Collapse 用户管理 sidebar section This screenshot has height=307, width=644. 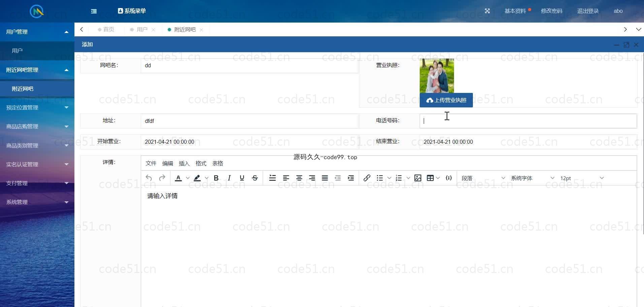pos(37,32)
